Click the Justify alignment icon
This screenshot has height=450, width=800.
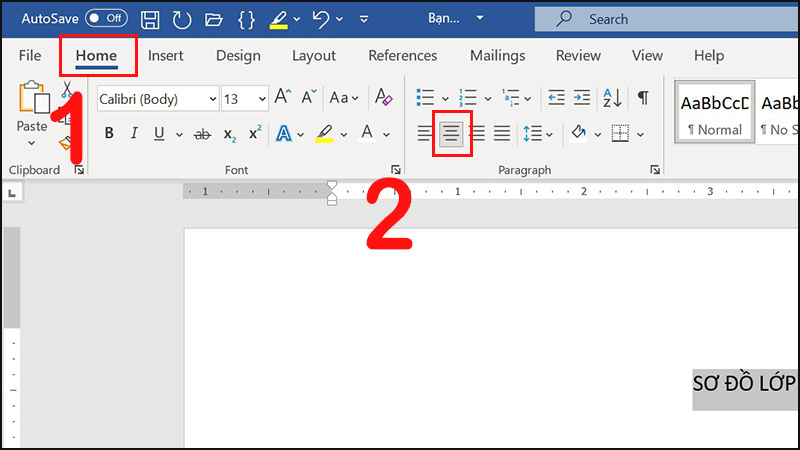tap(502, 133)
